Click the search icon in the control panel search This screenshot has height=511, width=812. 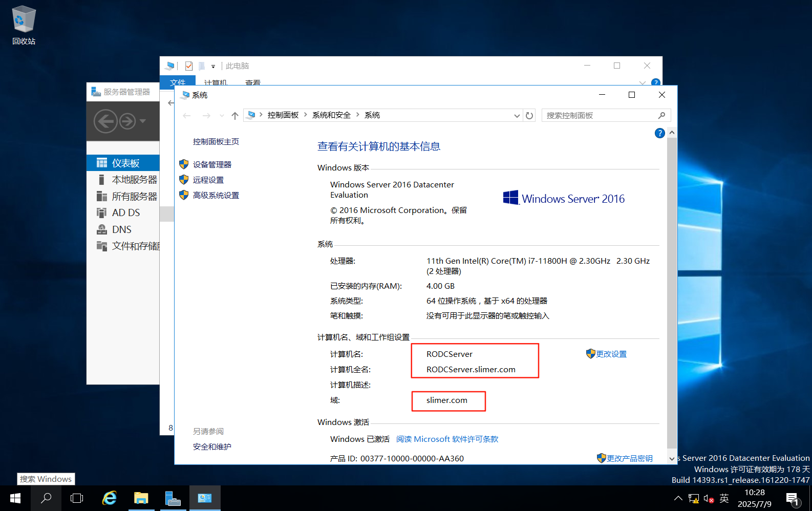(x=662, y=116)
